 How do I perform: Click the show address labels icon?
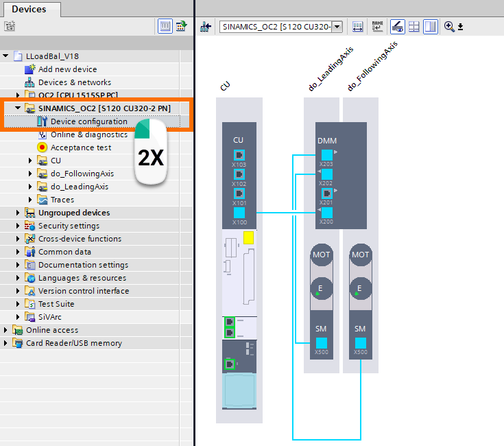(x=357, y=27)
